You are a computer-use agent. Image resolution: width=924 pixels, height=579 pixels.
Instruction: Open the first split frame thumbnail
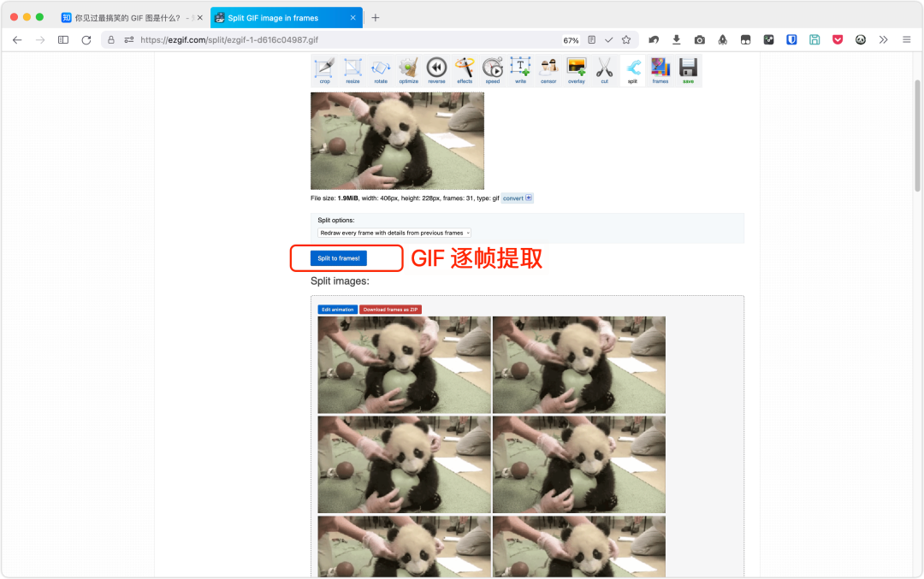click(404, 365)
